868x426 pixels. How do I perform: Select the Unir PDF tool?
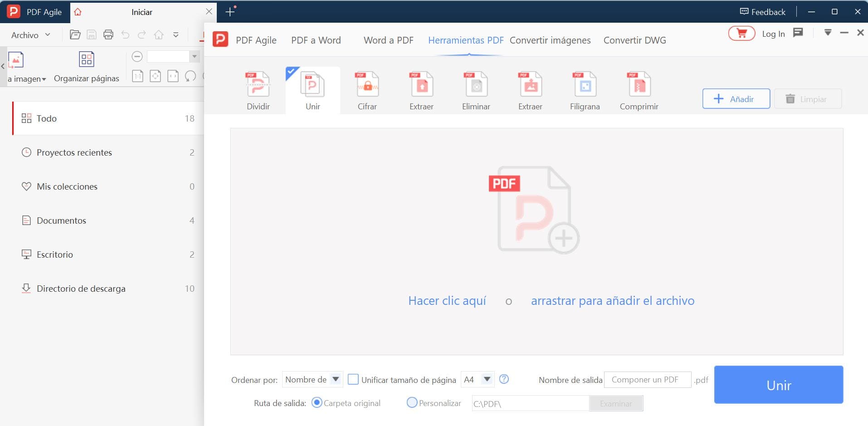(x=312, y=91)
